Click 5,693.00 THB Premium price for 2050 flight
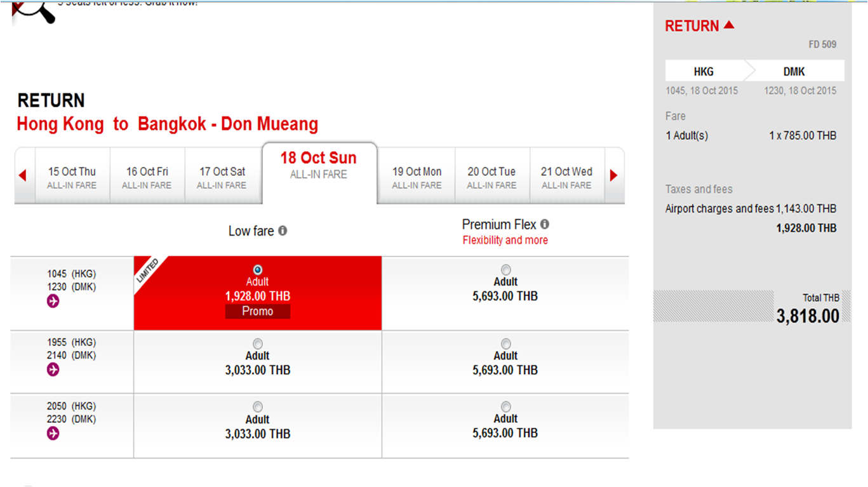 [505, 433]
